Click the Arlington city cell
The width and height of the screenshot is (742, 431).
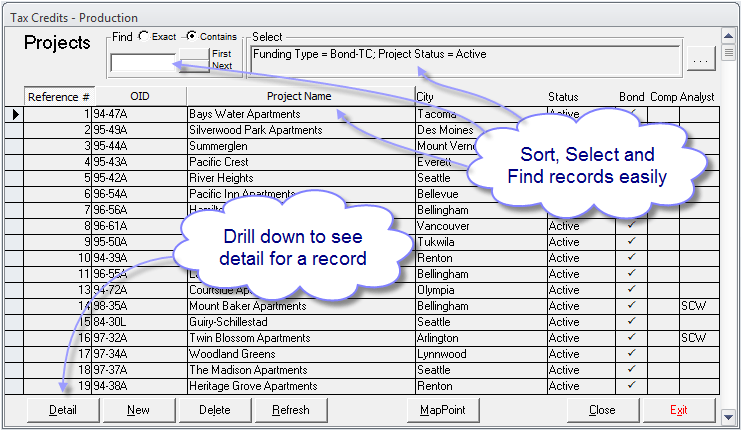tap(481, 338)
